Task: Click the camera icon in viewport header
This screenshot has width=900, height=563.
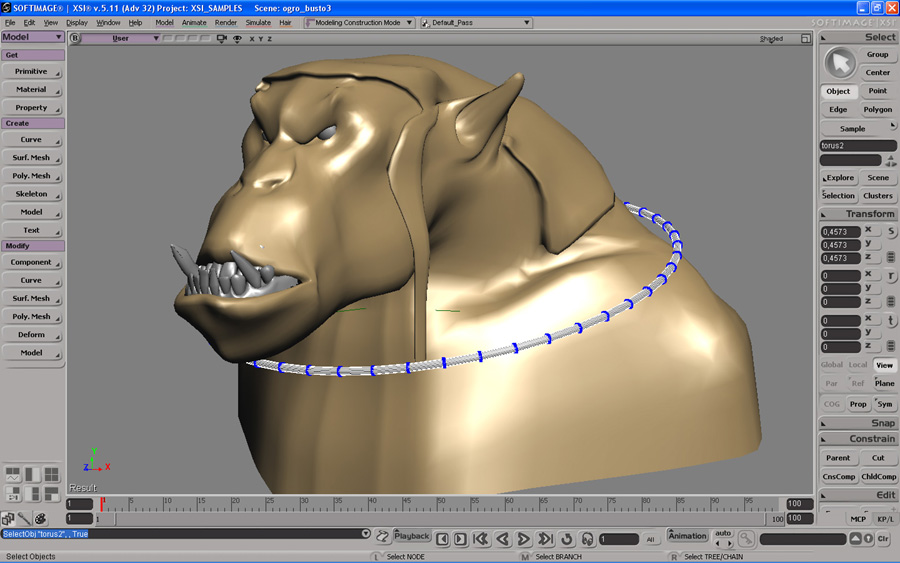Action: point(222,39)
